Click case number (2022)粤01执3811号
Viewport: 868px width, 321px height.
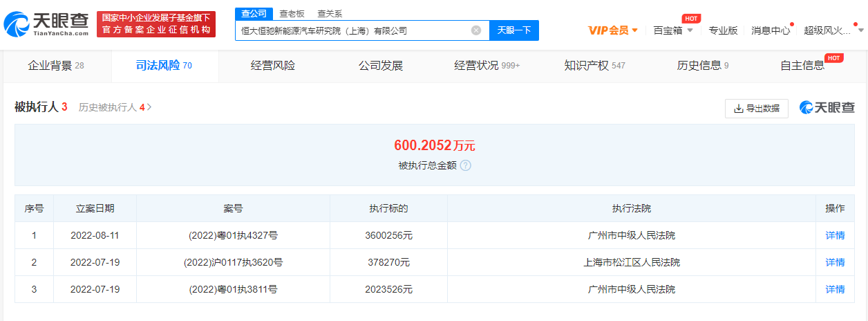(x=233, y=289)
